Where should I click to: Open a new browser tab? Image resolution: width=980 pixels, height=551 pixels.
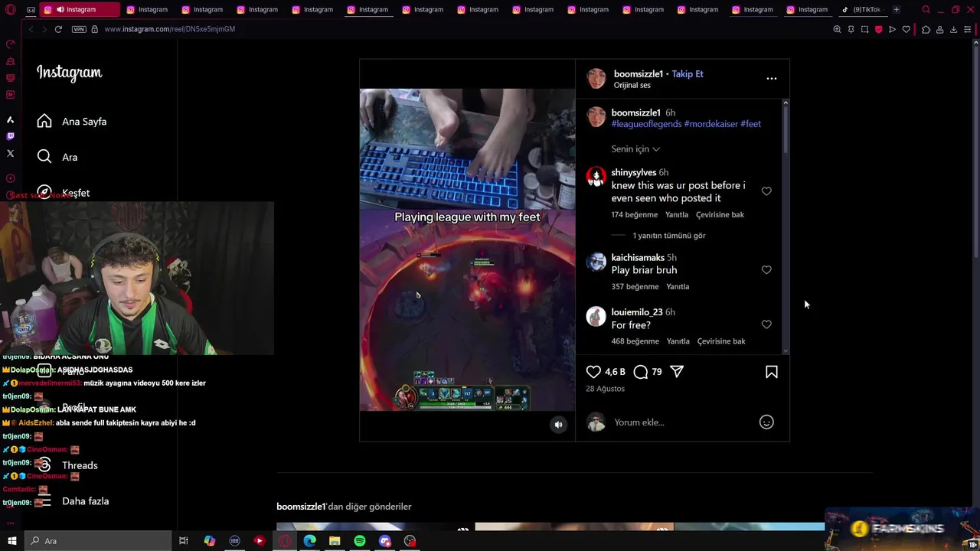tap(897, 10)
